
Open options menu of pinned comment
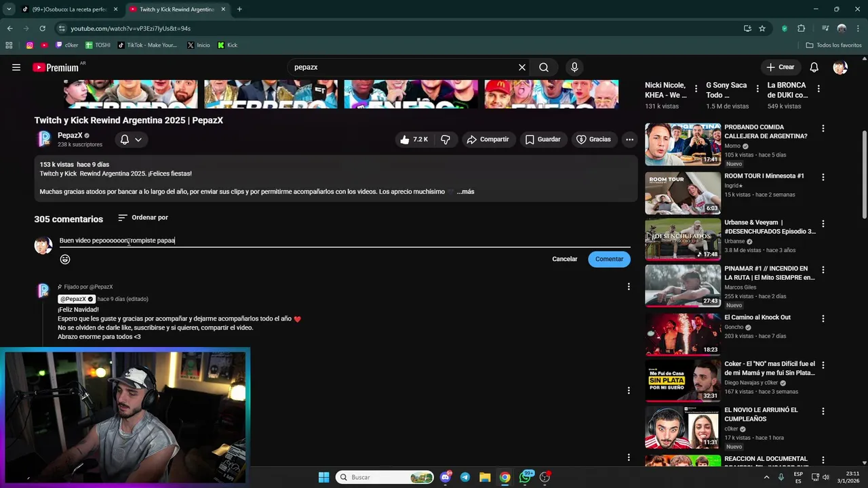(x=629, y=287)
